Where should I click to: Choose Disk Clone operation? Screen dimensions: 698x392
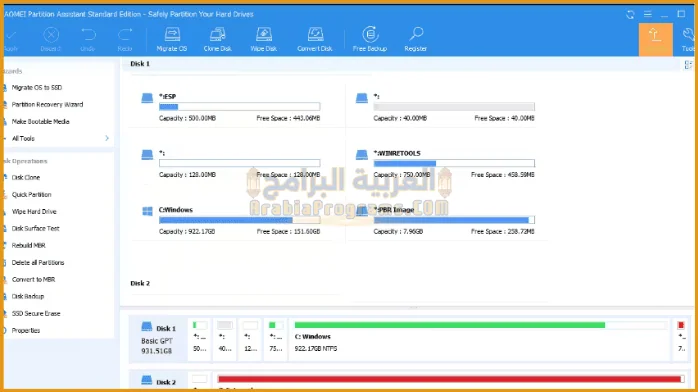tap(26, 178)
